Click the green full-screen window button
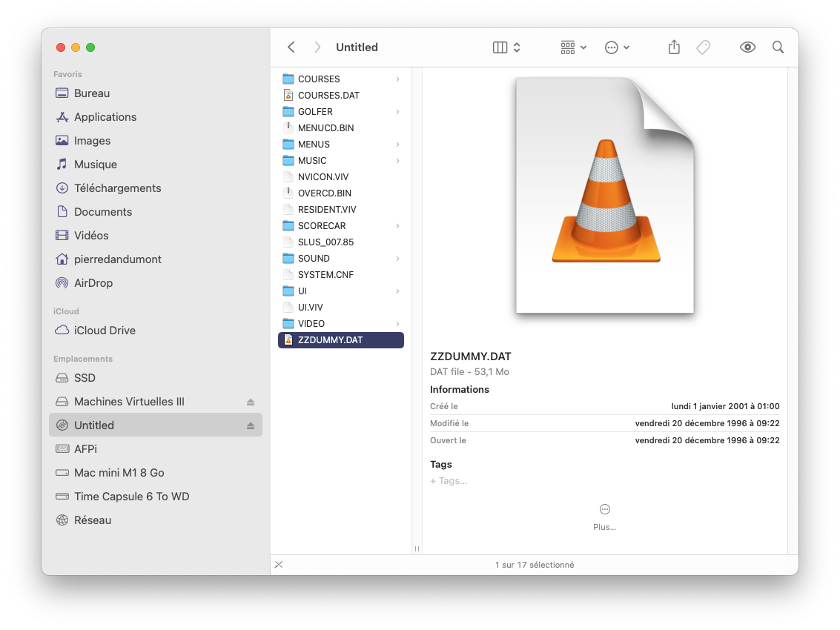The width and height of the screenshot is (840, 630). click(x=90, y=47)
